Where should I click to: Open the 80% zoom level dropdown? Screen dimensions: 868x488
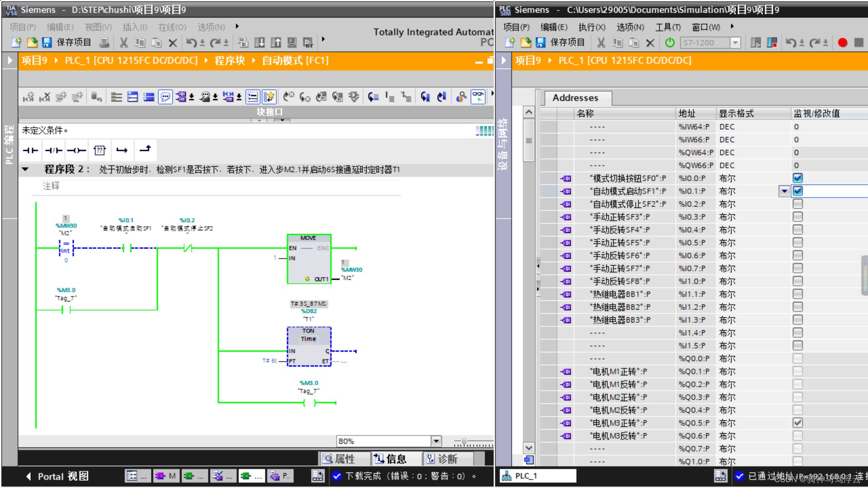coord(436,441)
